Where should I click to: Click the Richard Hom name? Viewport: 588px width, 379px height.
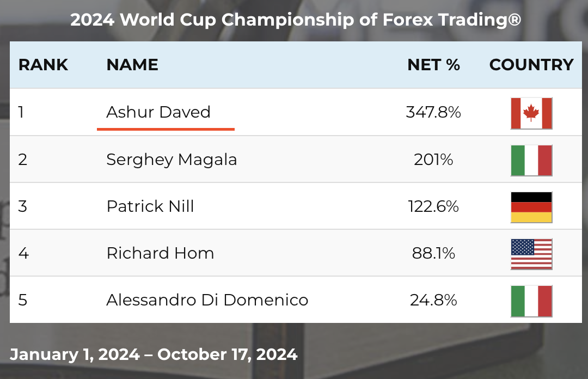click(160, 253)
